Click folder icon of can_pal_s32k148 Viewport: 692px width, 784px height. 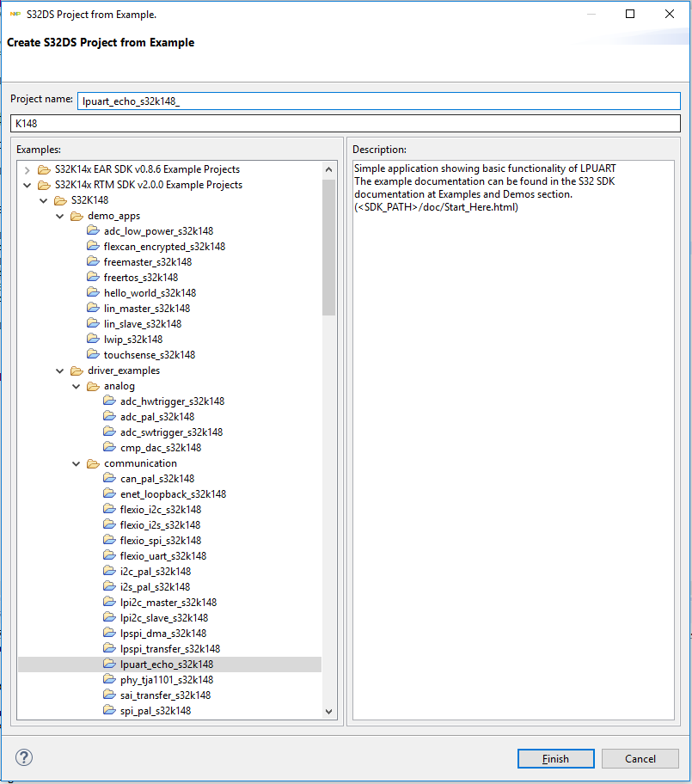[109, 479]
